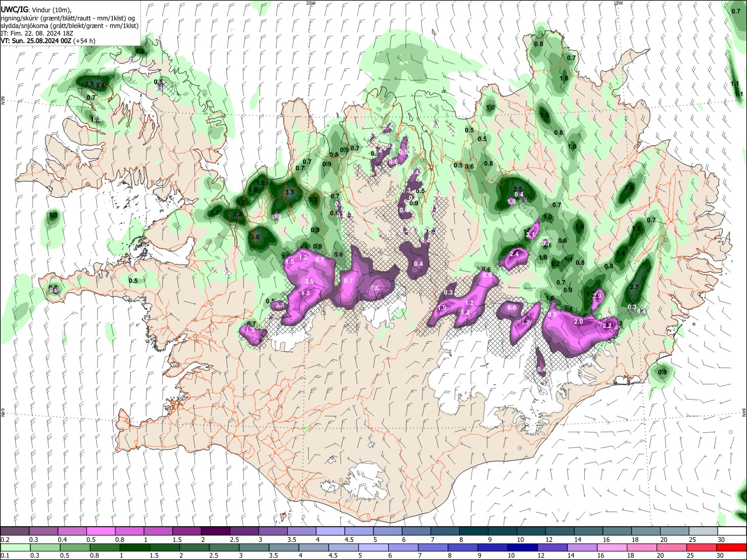Click the 3.3 rainfall value on the map
This screenshot has width=747, height=560.
click(x=289, y=192)
